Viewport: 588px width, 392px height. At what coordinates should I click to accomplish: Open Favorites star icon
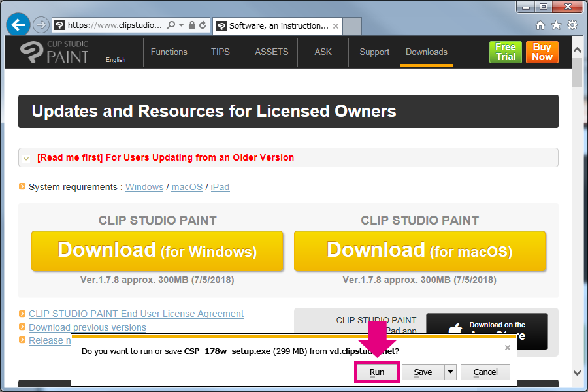coord(556,25)
